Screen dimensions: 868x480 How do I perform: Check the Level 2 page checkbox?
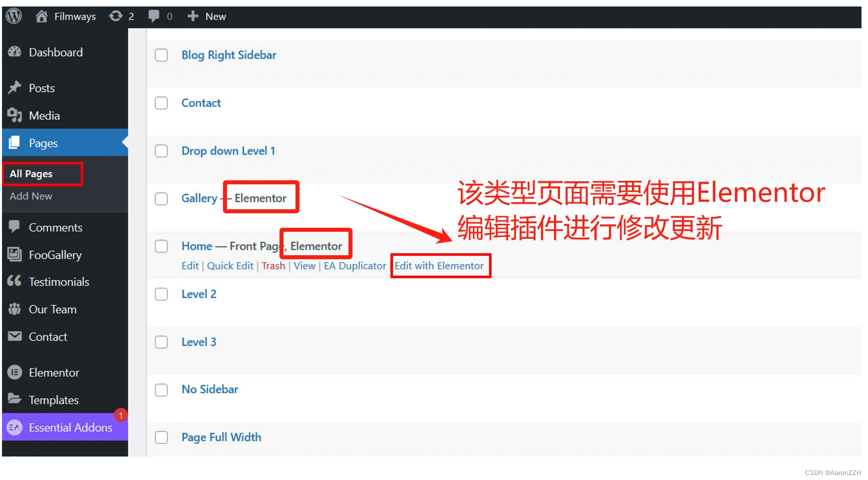(x=161, y=294)
